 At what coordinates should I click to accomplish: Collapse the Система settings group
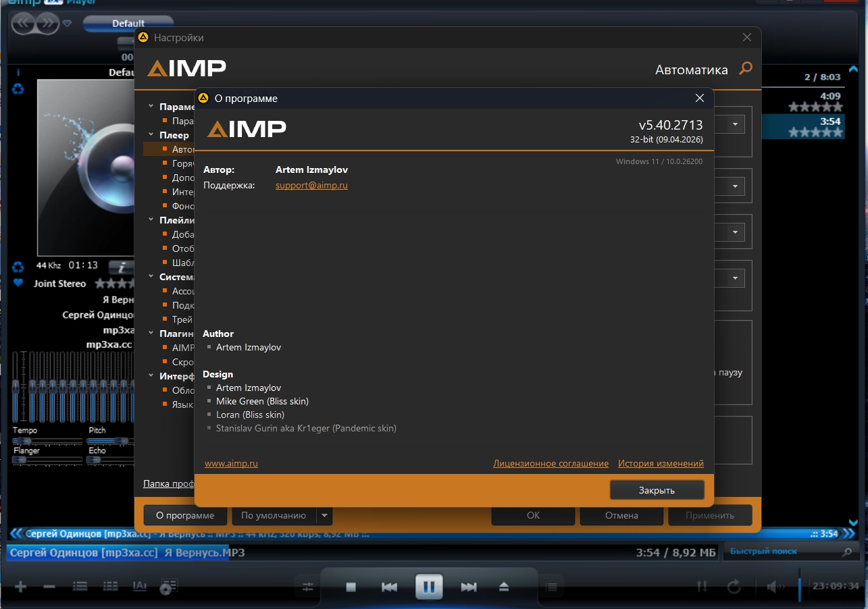[152, 277]
